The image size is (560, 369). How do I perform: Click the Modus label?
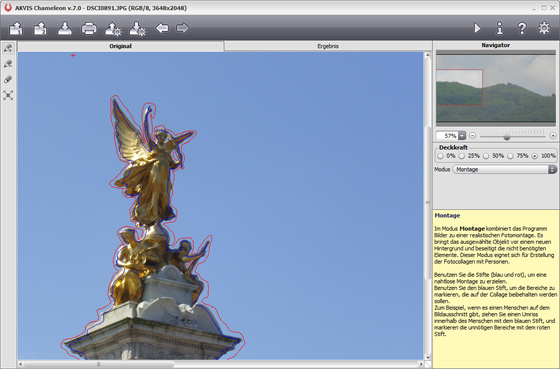pyautogui.click(x=442, y=169)
